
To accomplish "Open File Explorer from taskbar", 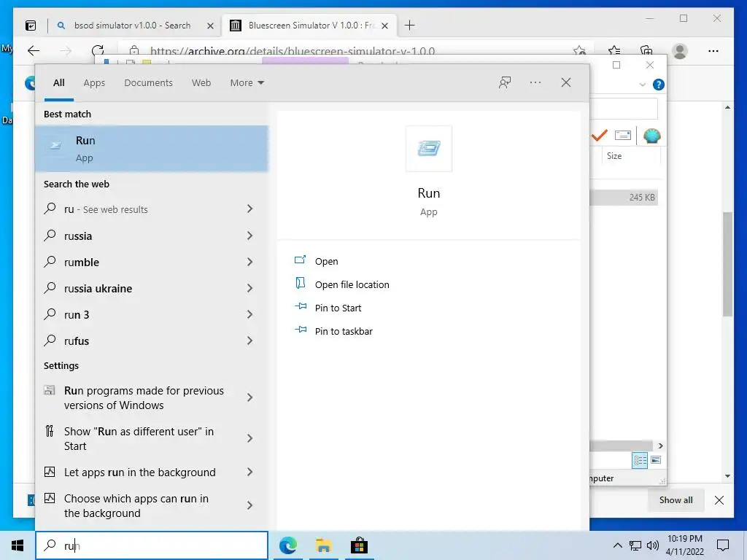I will [x=323, y=545].
